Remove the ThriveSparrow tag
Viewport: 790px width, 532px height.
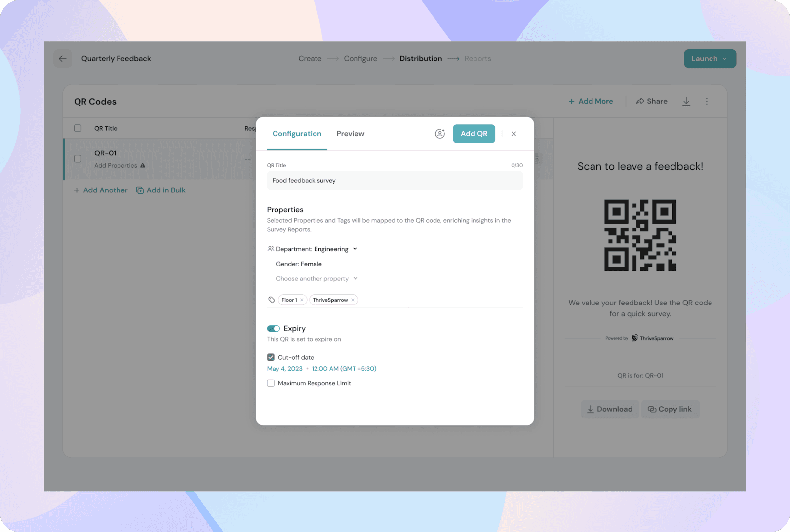click(353, 300)
